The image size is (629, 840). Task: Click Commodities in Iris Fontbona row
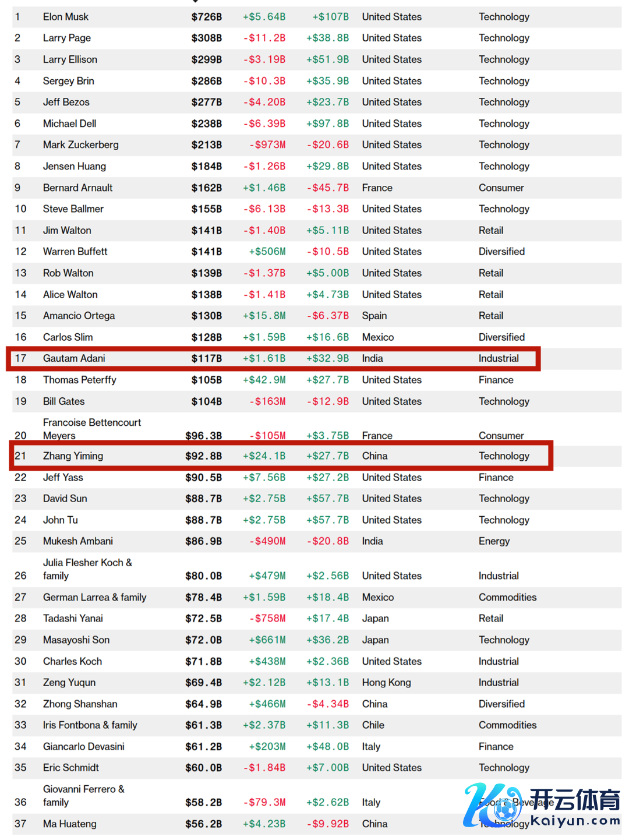508,725
